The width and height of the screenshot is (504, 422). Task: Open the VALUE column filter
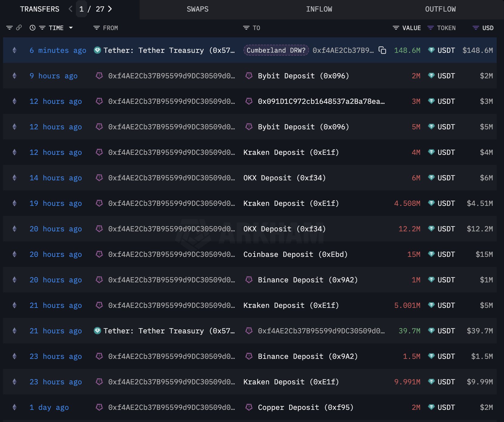pyautogui.click(x=396, y=28)
